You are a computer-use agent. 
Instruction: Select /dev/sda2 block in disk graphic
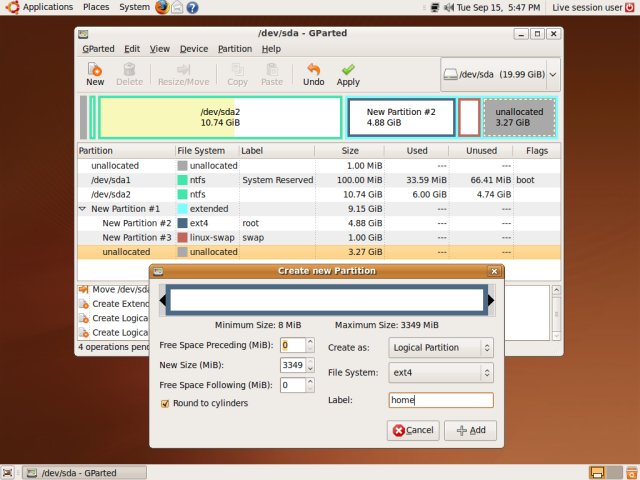[x=220, y=118]
